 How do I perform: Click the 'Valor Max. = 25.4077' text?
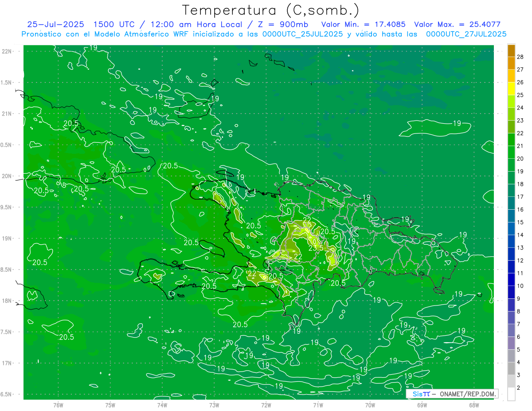pyautogui.click(x=457, y=25)
